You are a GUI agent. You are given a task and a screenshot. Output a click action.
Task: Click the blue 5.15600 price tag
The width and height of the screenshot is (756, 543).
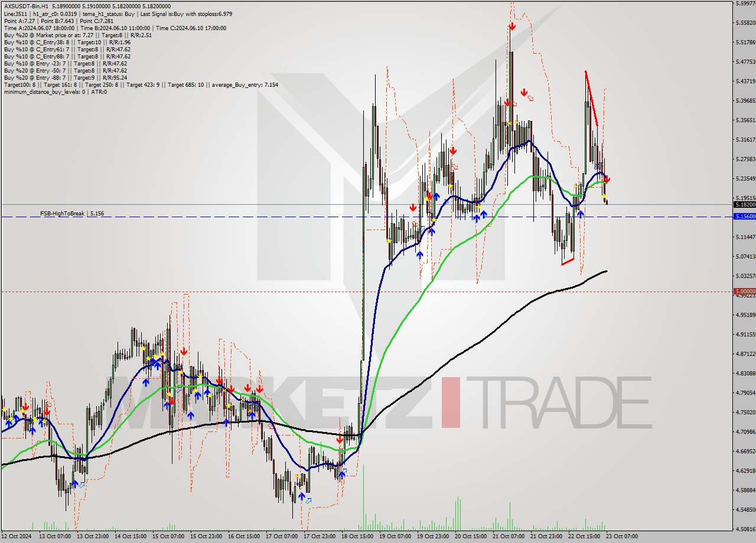(x=744, y=217)
